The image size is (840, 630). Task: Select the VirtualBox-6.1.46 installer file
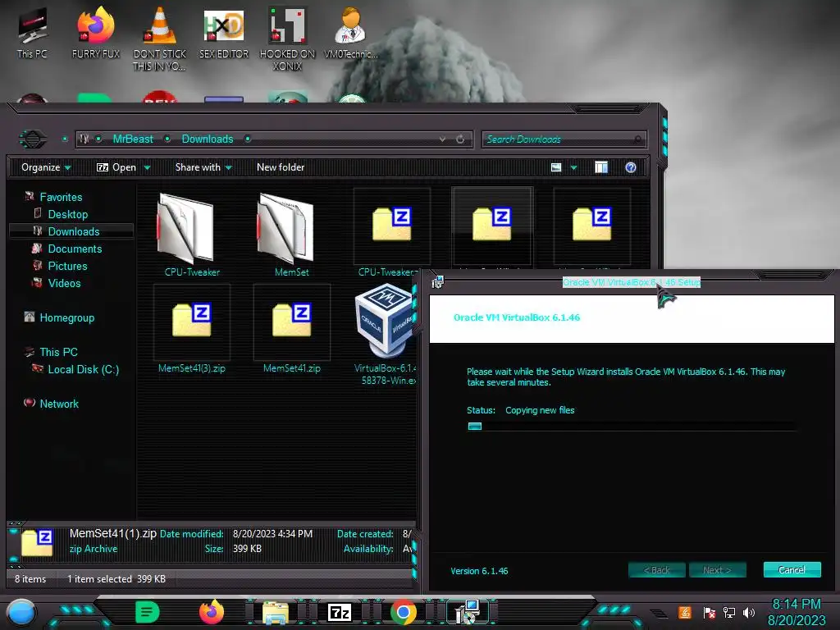coord(386,335)
